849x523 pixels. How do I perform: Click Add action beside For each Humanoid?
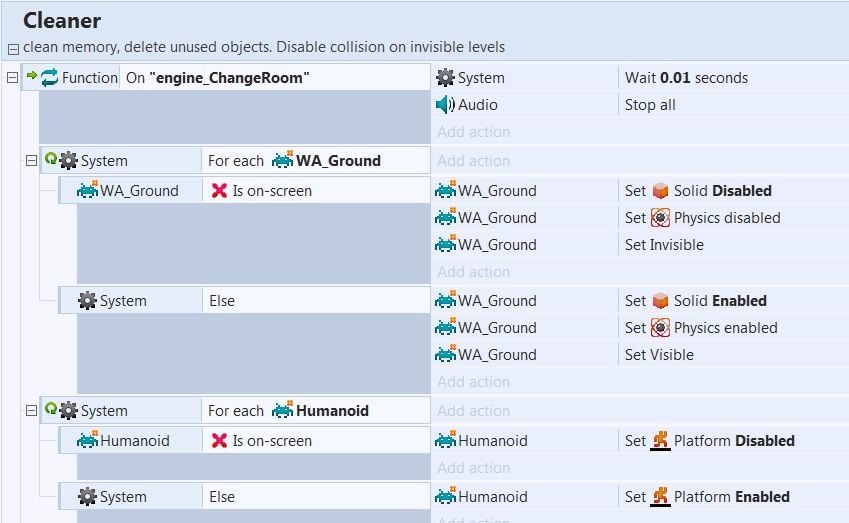tap(473, 411)
